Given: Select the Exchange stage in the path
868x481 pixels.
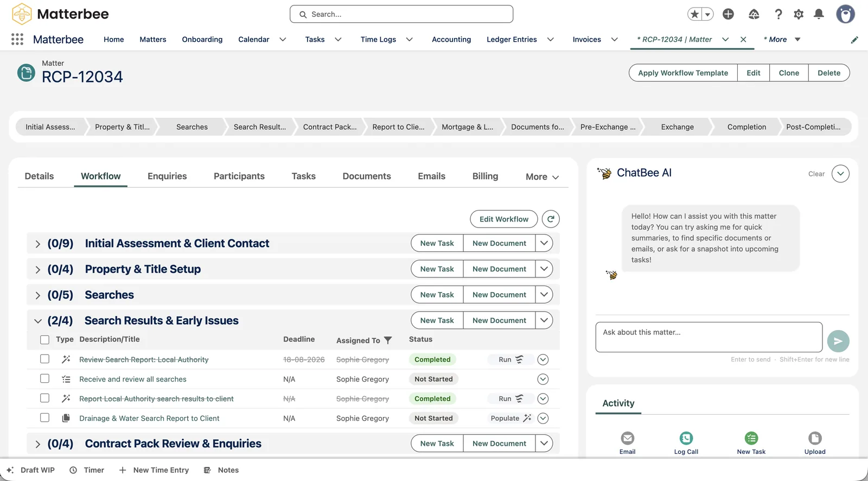Looking at the screenshot, I should pyautogui.click(x=677, y=127).
